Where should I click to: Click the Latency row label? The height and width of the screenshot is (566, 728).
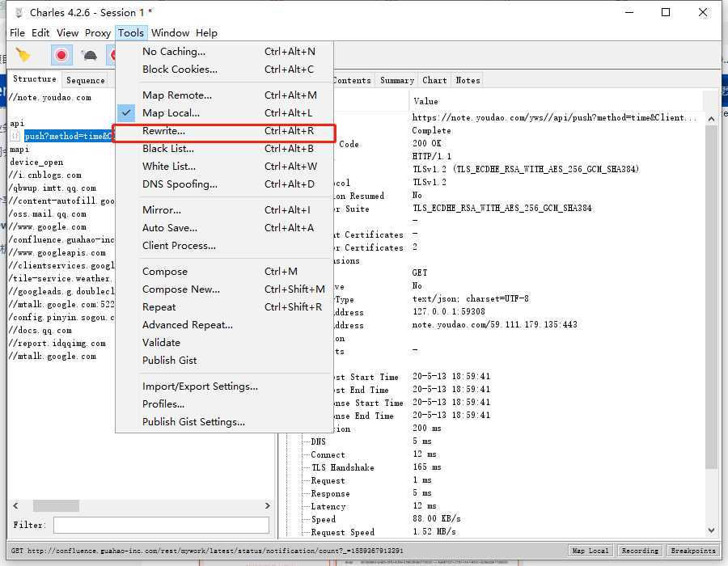[x=328, y=507]
